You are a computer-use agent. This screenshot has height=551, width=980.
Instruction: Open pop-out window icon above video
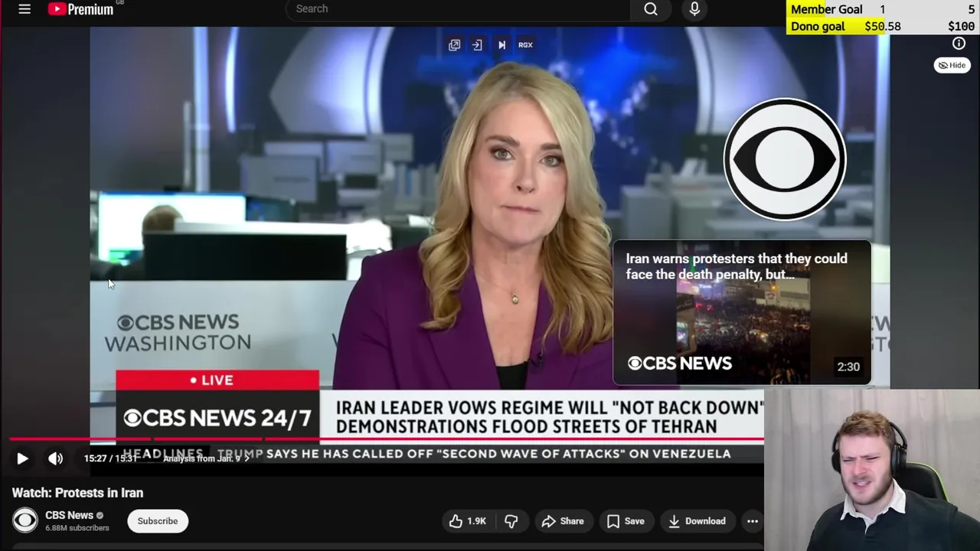[454, 45]
